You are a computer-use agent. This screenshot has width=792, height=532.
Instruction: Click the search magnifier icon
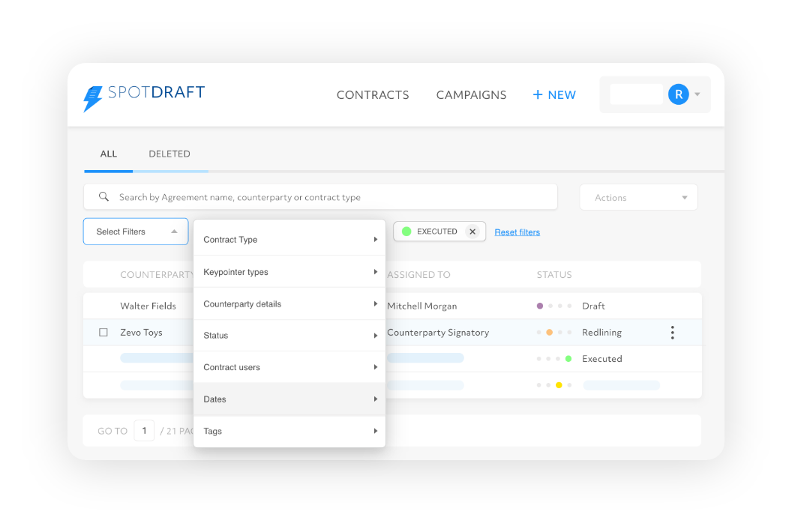click(103, 197)
